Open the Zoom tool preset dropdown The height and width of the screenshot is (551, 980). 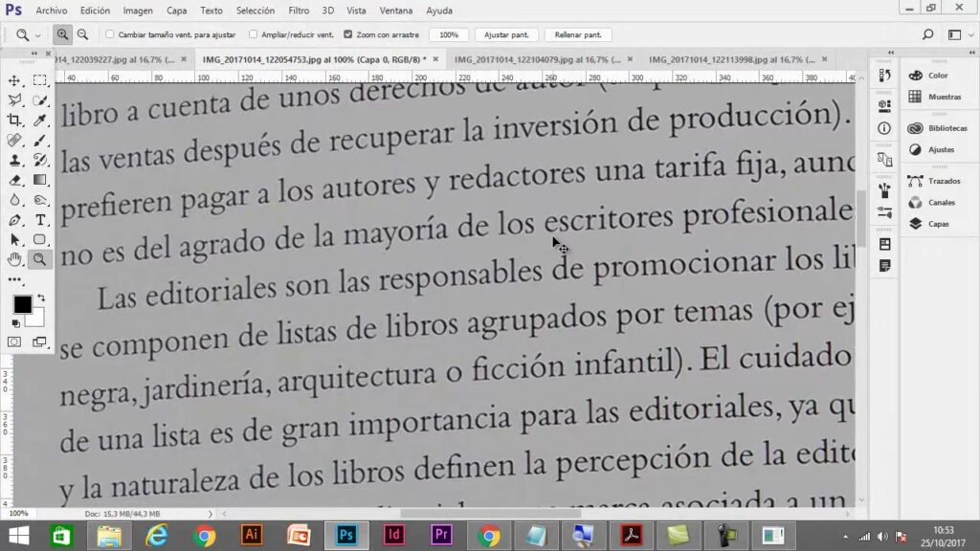[x=28, y=34]
